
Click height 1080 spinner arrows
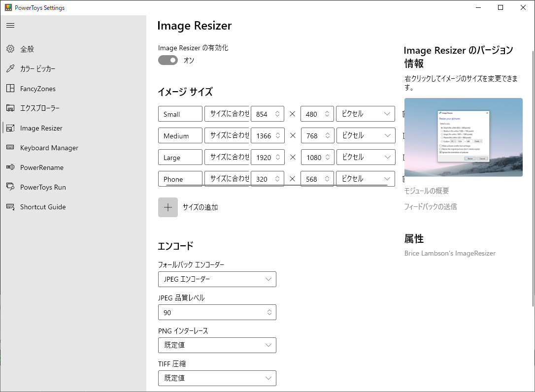pos(327,157)
